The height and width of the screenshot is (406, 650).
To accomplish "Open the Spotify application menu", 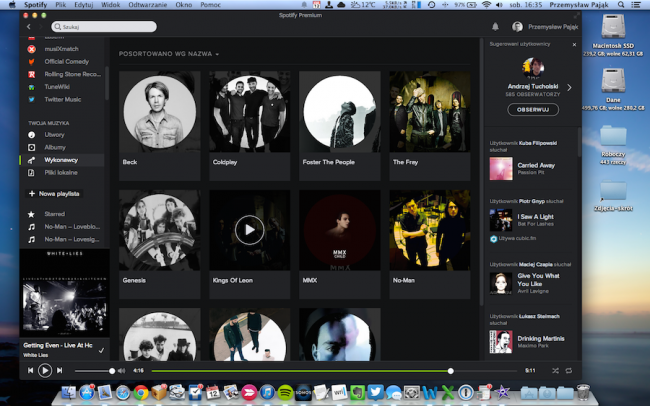I will (x=35, y=5).
